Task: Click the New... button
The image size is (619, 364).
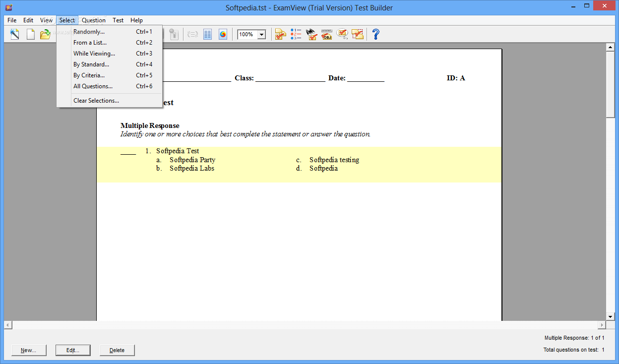Action: [28, 350]
